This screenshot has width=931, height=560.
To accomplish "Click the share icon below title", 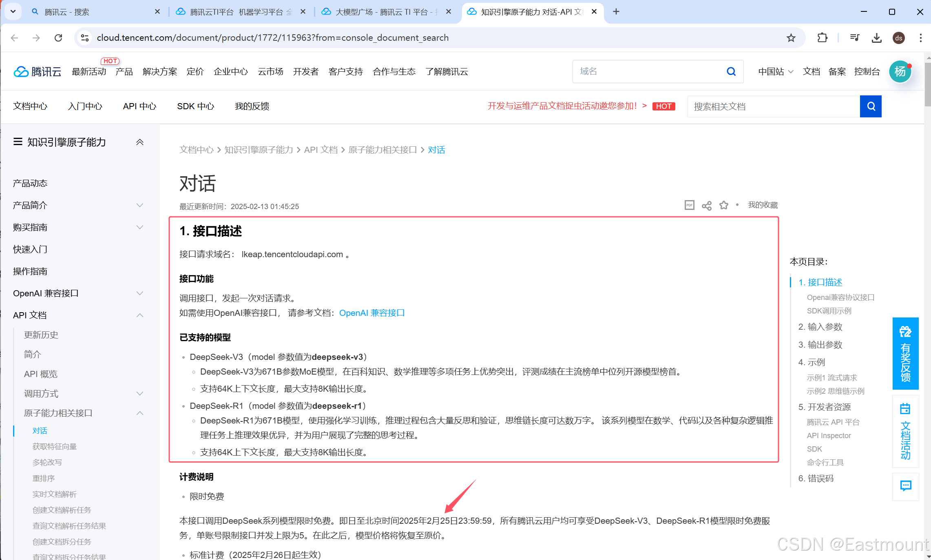I will click(x=706, y=205).
